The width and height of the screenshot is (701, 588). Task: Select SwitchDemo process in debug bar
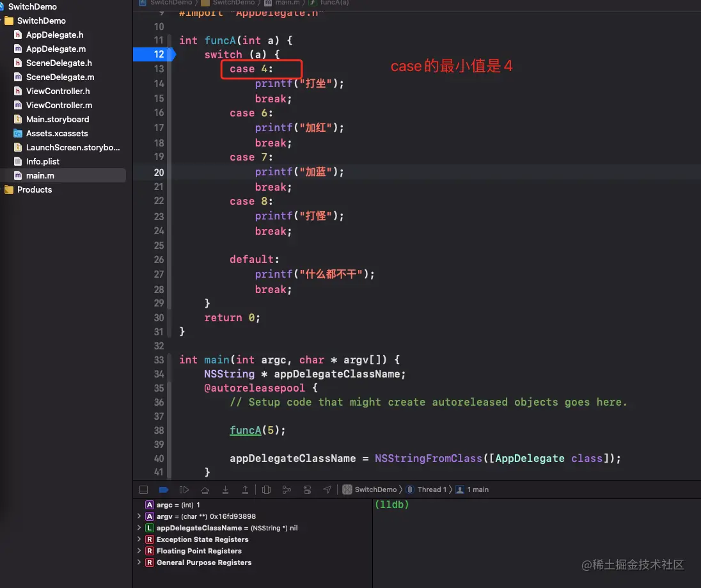370,489
